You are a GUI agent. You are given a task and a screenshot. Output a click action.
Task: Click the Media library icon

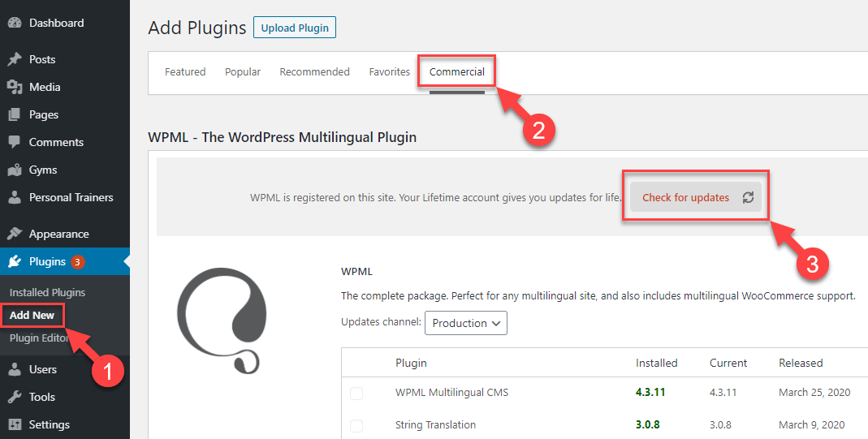[x=15, y=88]
